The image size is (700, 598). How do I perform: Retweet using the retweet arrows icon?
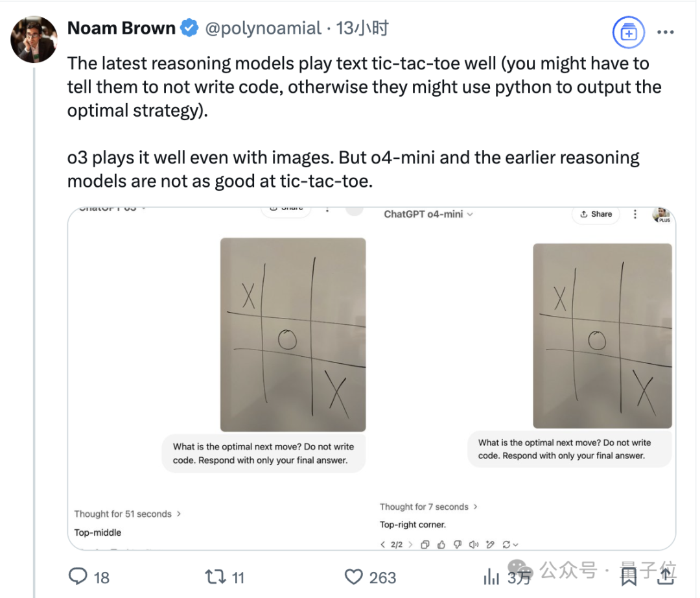click(216, 577)
